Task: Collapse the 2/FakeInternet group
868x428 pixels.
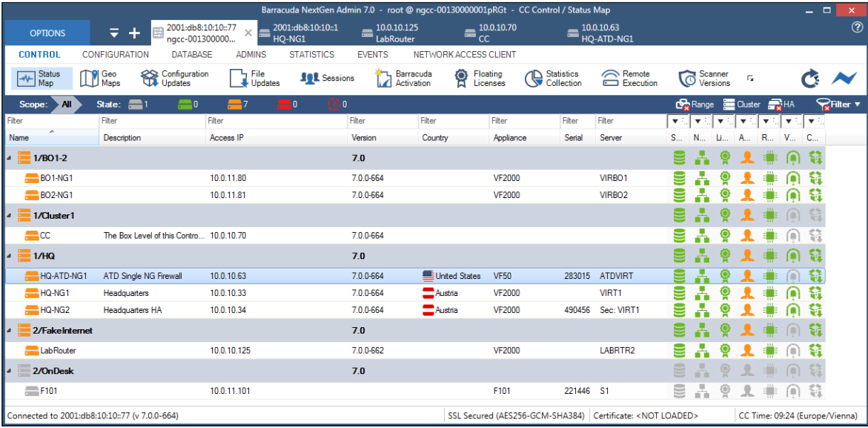Action: (x=9, y=331)
